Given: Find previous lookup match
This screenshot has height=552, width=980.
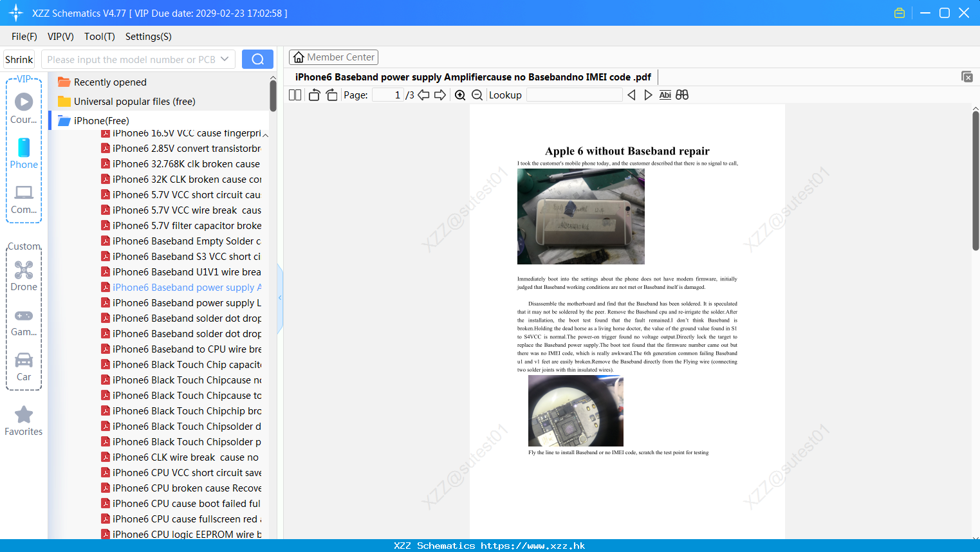Looking at the screenshot, I should pyautogui.click(x=631, y=95).
